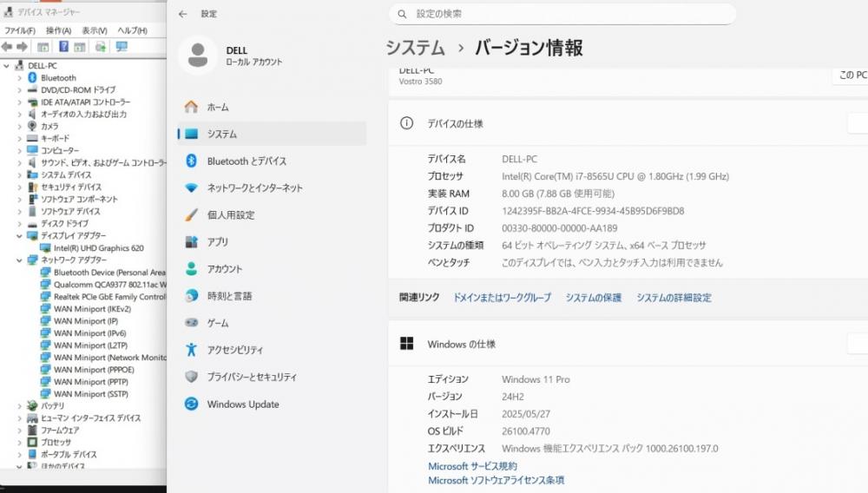Expand the プロセッサ category
868x493 pixels.
pyautogui.click(x=19, y=443)
